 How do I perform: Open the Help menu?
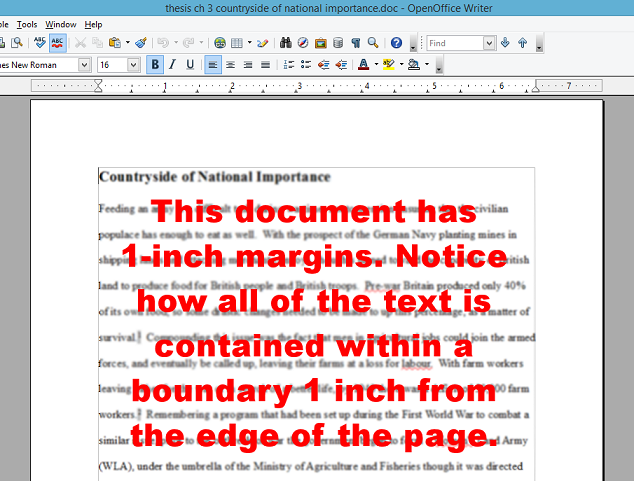pos(93,25)
